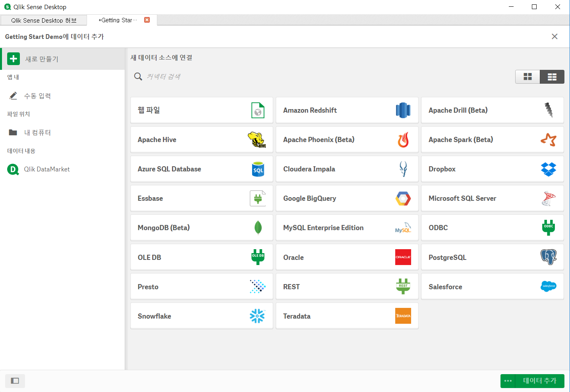Click the Google BigQuery hexagon icon
The width and height of the screenshot is (570, 392).
[x=403, y=198]
